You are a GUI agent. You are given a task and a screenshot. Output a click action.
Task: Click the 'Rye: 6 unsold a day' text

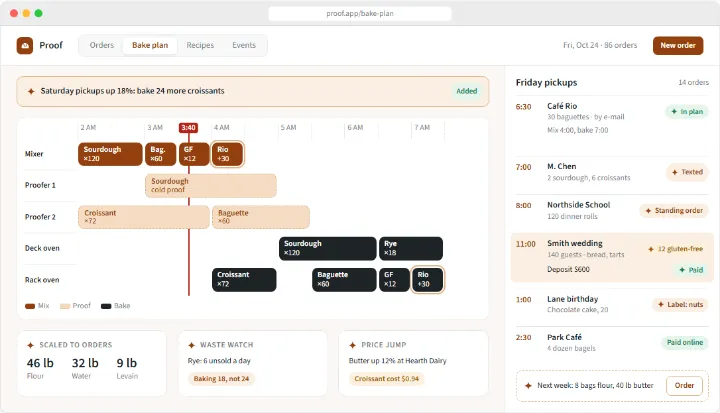click(x=219, y=361)
